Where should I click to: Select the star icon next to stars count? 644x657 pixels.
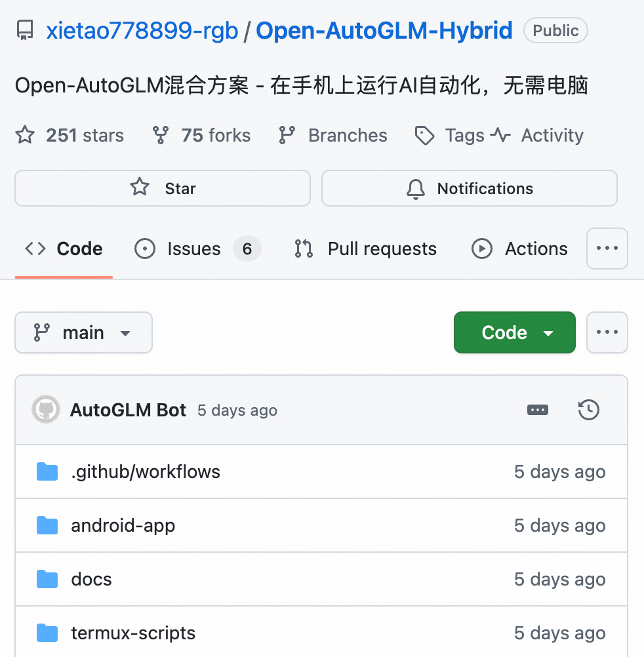click(x=24, y=135)
